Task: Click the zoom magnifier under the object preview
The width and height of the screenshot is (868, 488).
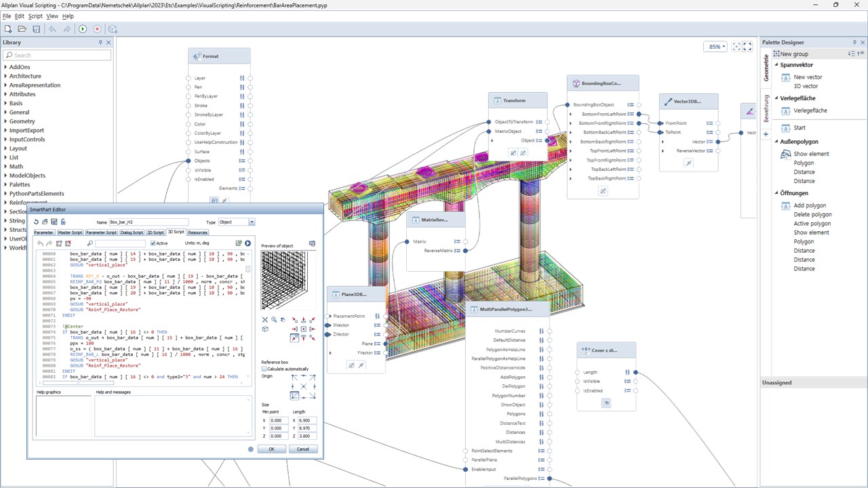Action: click(x=274, y=320)
